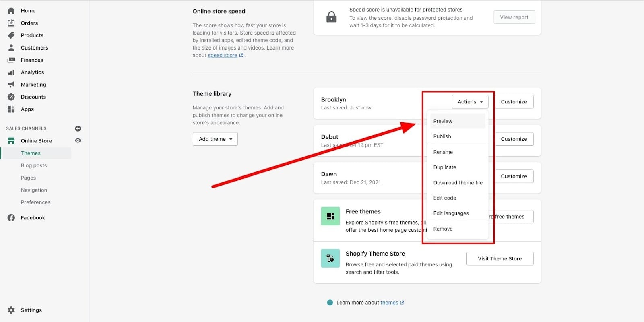The height and width of the screenshot is (322, 644).
Task: Open the speed score link
Action: tap(223, 56)
